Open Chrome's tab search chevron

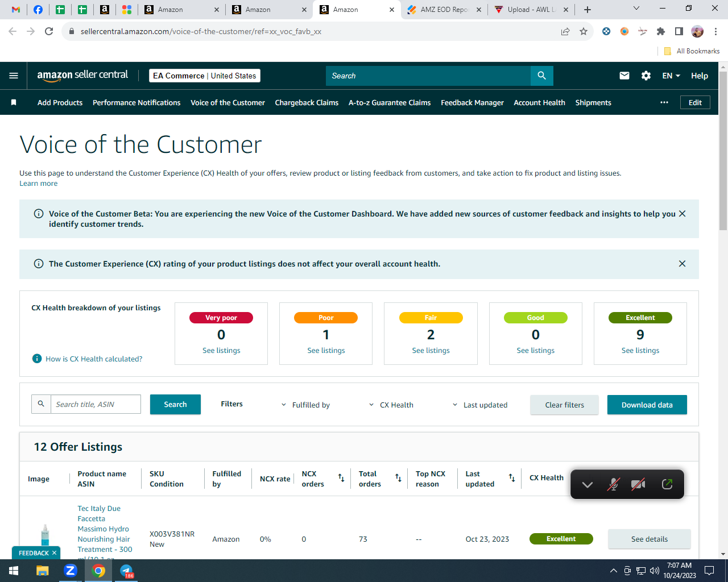(x=636, y=9)
